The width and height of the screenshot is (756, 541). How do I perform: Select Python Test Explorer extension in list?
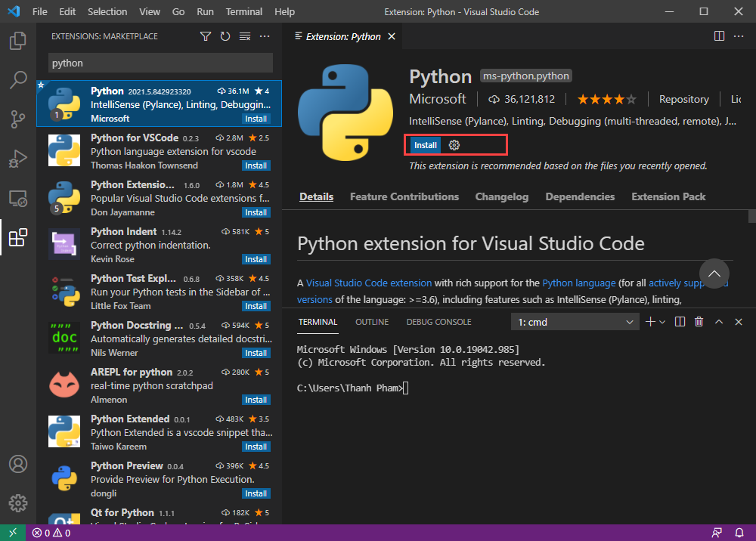[159, 292]
